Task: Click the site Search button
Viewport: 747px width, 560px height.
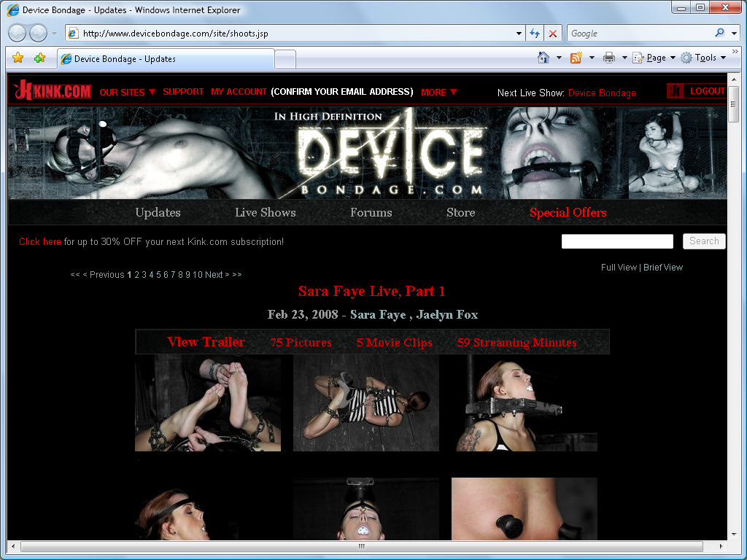Action: coord(704,241)
